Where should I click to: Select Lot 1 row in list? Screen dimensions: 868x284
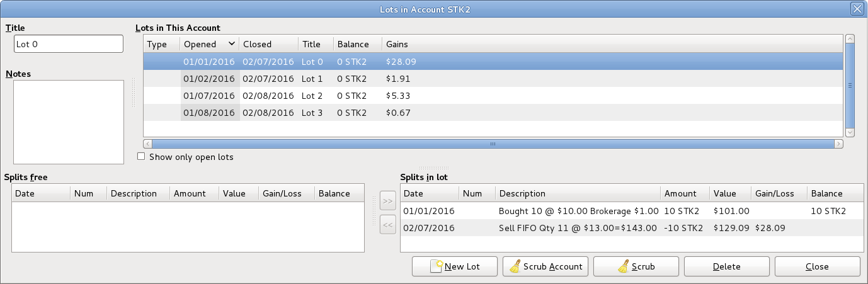click(x=312, y=79)
